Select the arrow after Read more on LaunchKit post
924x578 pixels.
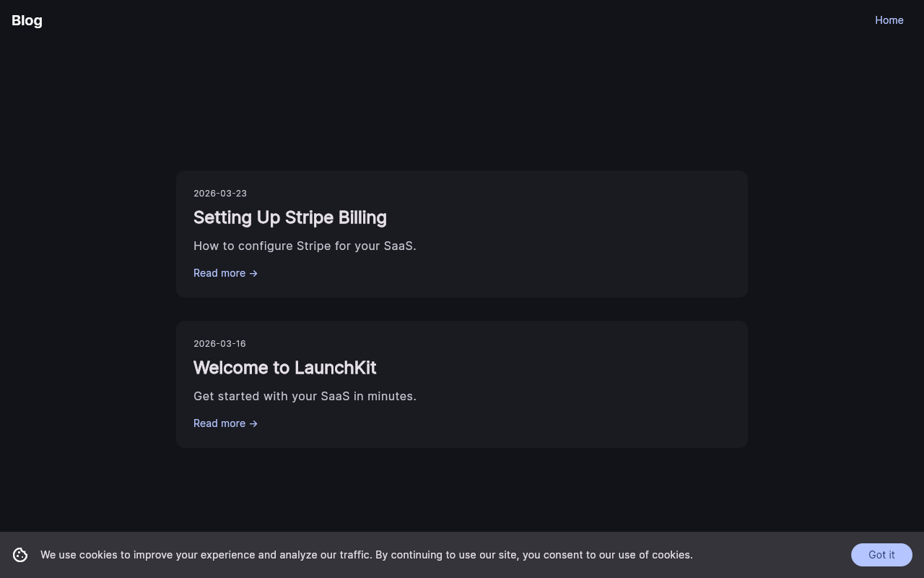(253, 423)
